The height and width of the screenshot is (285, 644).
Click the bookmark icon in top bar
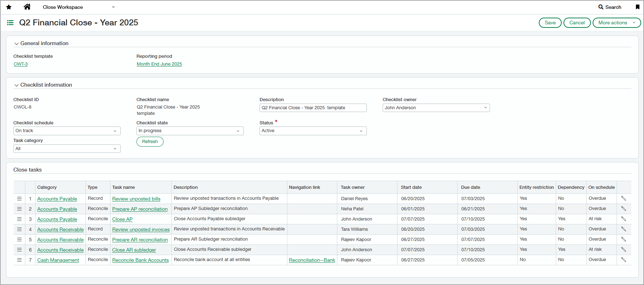(x=637, y=7)
